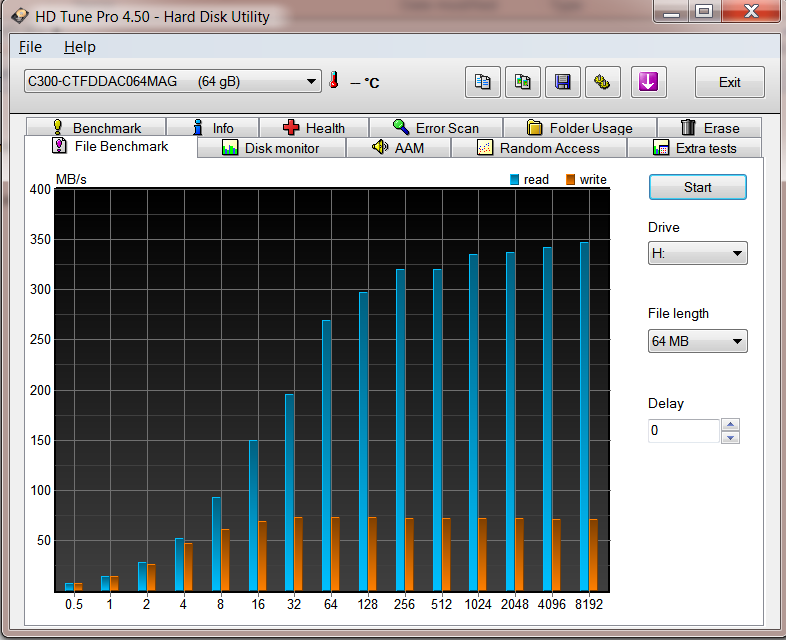This screenshot has width=786, height=640.
Task: Start the file benchmark
Action: tap(697, 187)
